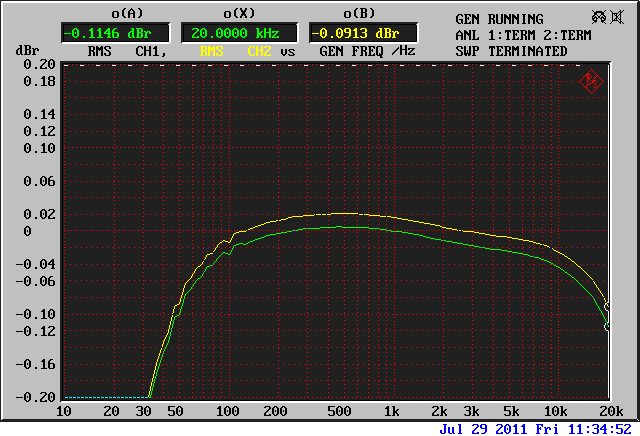
Task: Click the yellow curve cursor marker at 20 kHz
Action: (x=607, y=306)
